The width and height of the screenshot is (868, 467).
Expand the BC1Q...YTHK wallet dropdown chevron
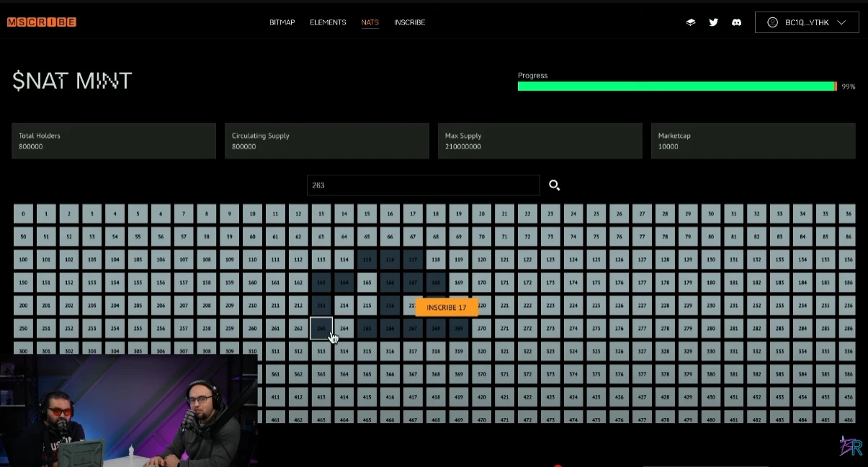coord(841,22)
